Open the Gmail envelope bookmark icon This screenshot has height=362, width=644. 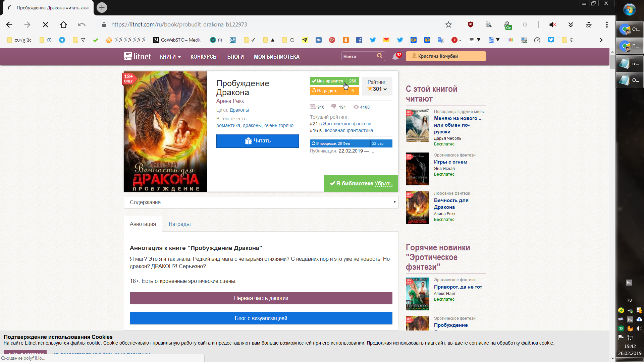tap(386, 40)
